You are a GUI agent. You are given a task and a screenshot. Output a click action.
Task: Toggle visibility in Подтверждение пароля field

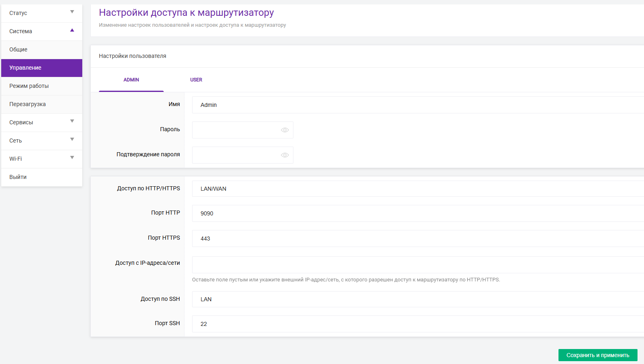point(285,155)
